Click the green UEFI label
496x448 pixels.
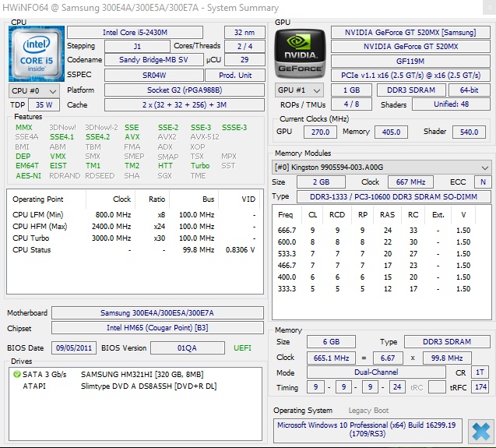coord(242,348)
